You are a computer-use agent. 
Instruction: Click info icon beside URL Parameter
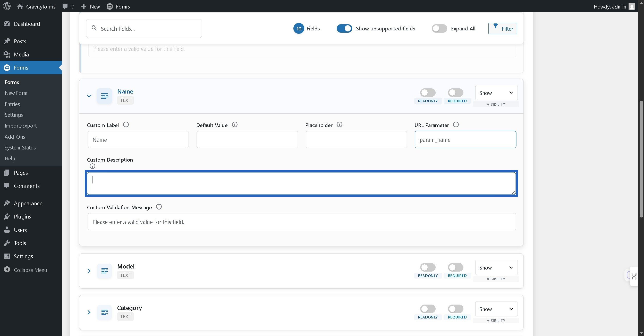tap(456, 125)
